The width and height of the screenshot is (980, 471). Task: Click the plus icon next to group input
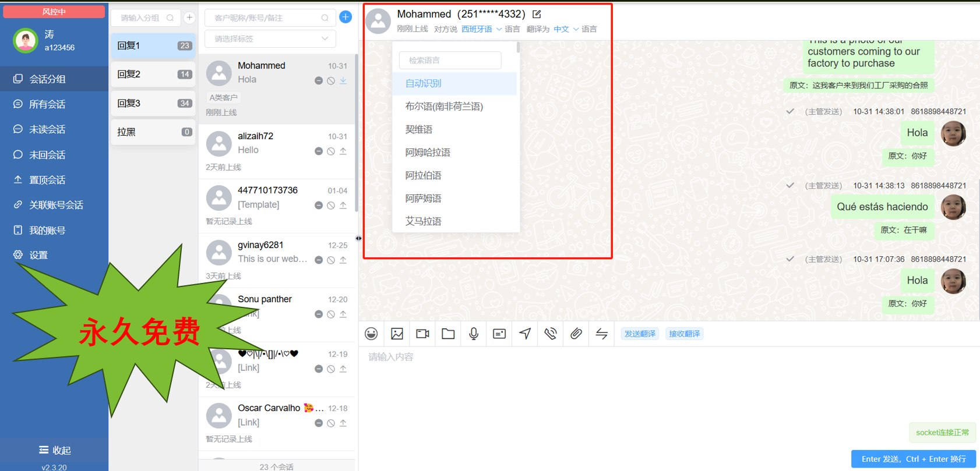pyautogui.click(x=189, y=17)
